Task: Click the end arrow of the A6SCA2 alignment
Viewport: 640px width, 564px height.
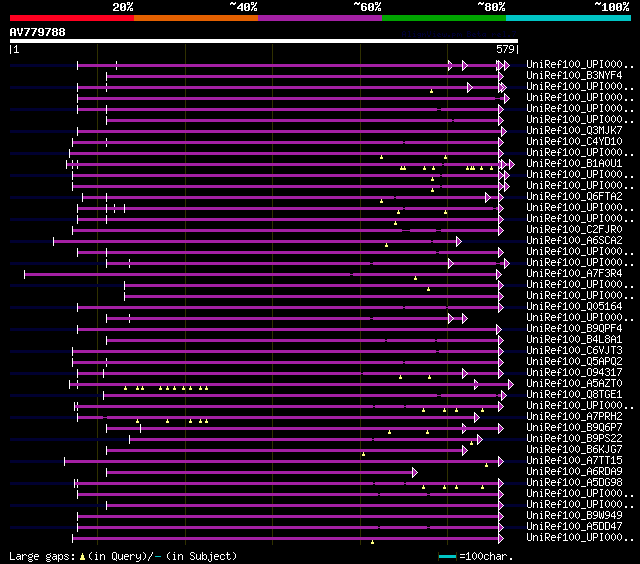Action: click(459, 242)
